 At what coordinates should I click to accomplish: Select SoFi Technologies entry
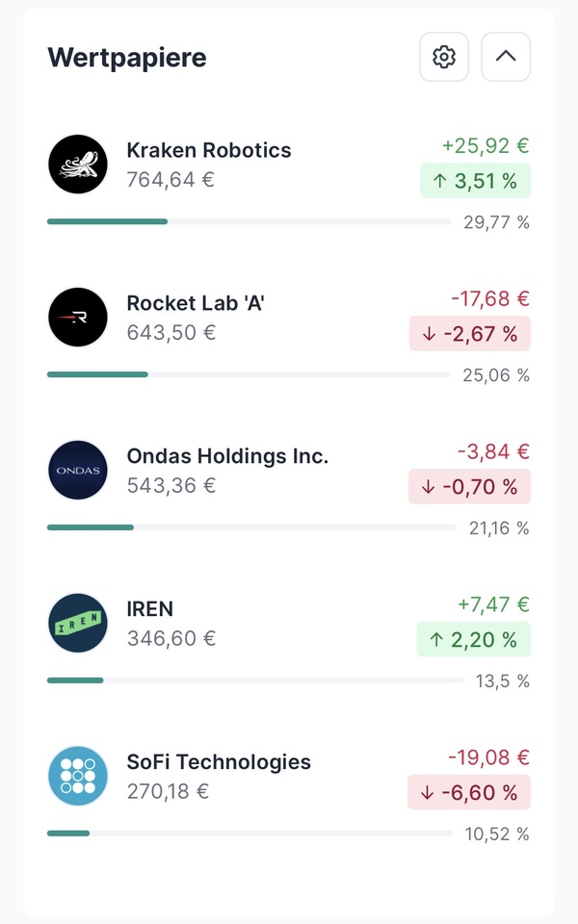tap(219, 762)
